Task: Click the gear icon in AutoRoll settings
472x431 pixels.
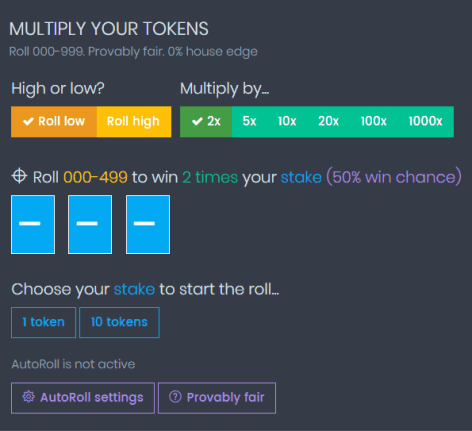Action: (x=28, y=397)
